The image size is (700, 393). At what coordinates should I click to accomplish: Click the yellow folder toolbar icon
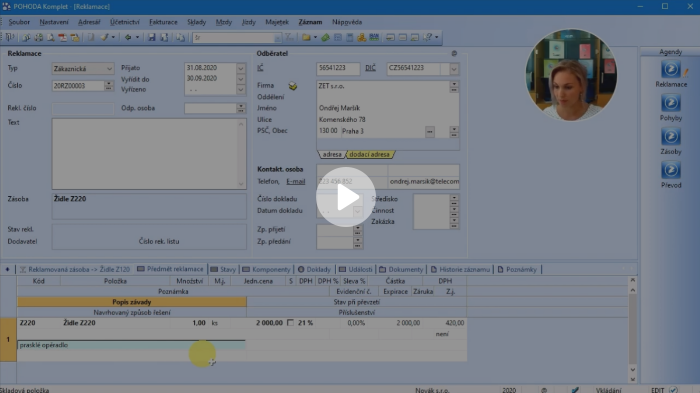pyautogui.click(x=306, y=38)
